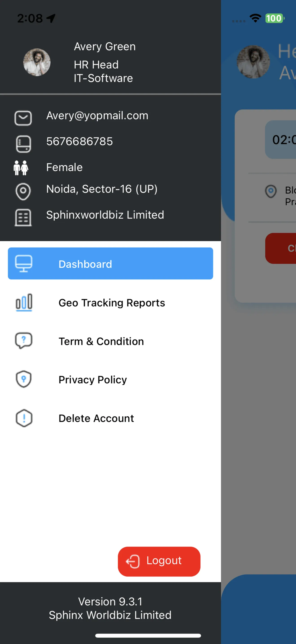Tap the red button on background card
Screen dimensions: 296x644
[x=281, y=248]
